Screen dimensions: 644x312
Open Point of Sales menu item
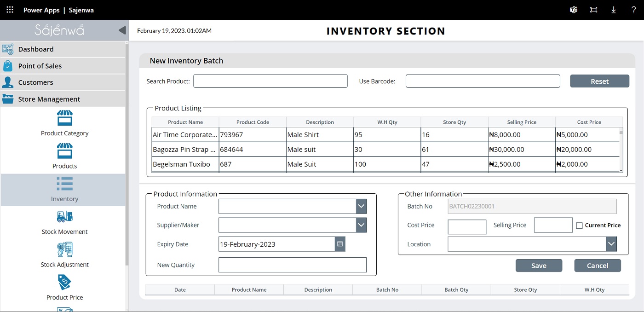[40, 66]
